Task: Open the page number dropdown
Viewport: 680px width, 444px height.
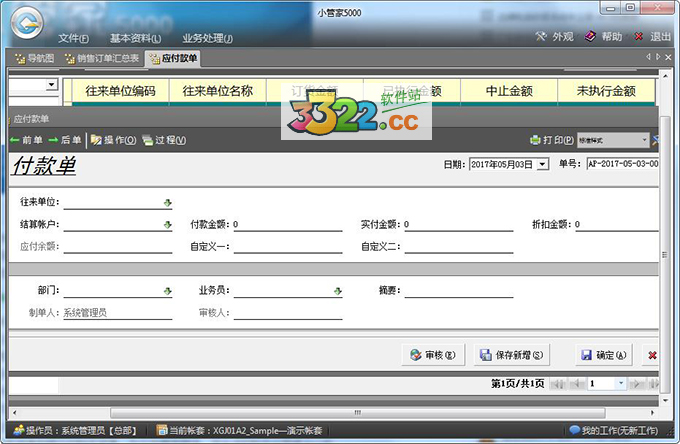Action: [x=621, y=383]
